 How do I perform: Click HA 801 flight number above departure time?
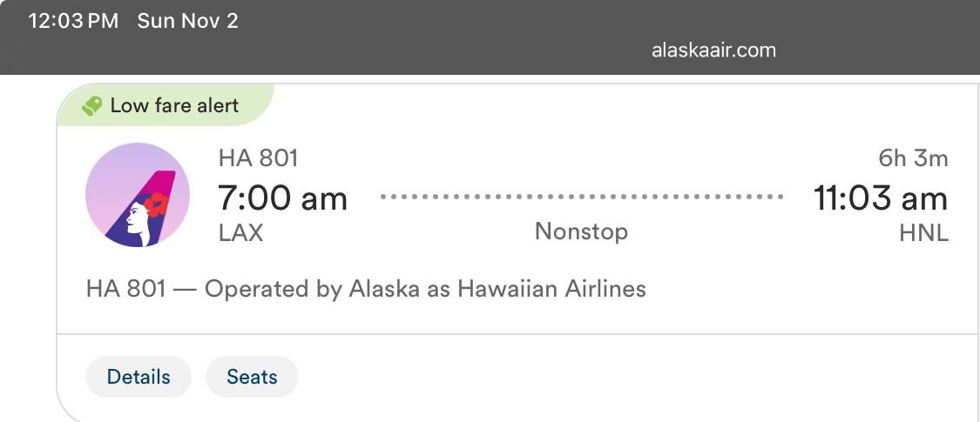258,157
